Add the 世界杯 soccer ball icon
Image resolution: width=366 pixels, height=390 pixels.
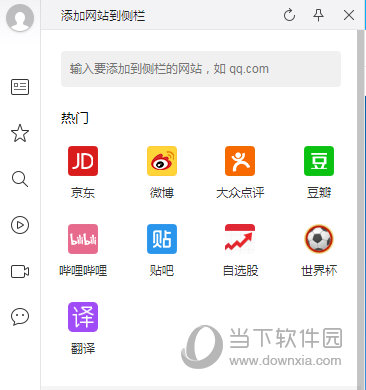coord(319,239)
